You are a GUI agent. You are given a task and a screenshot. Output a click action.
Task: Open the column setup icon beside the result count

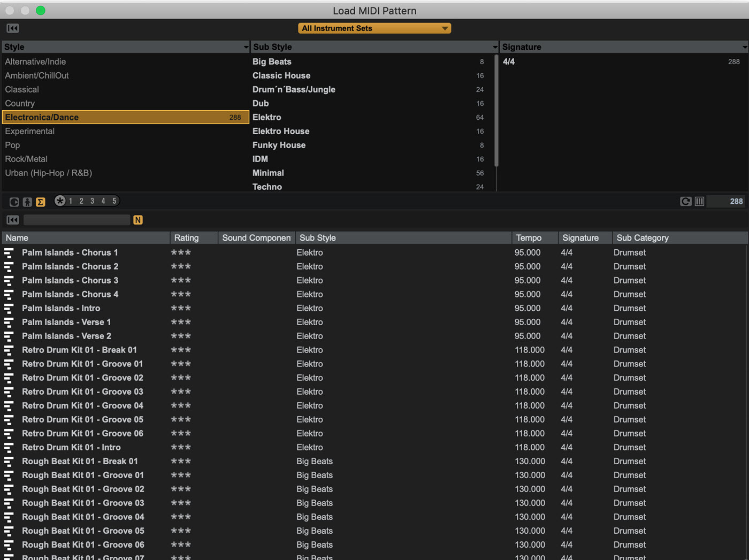(699, 201)
